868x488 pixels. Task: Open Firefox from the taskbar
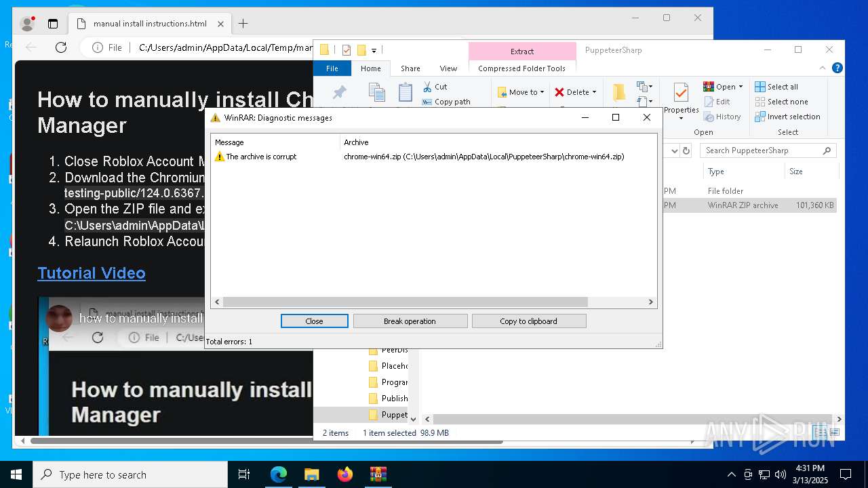pyautogui.click(x=345, y=474)
